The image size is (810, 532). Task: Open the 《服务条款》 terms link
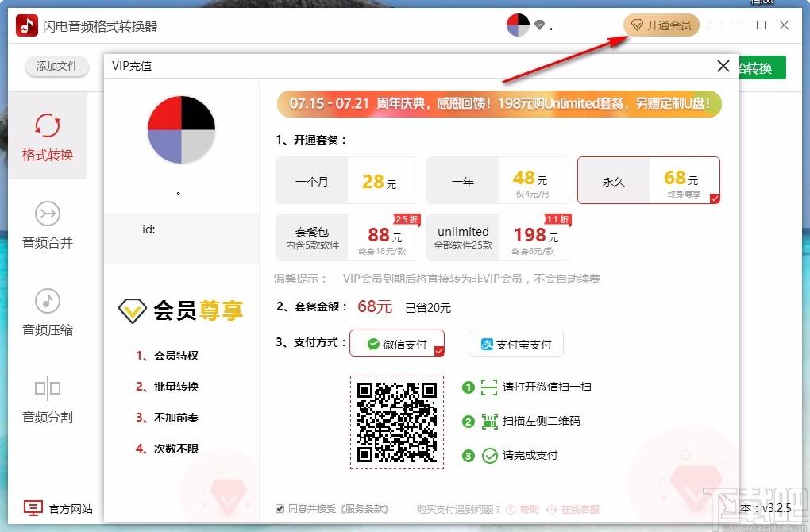(364, 509)
